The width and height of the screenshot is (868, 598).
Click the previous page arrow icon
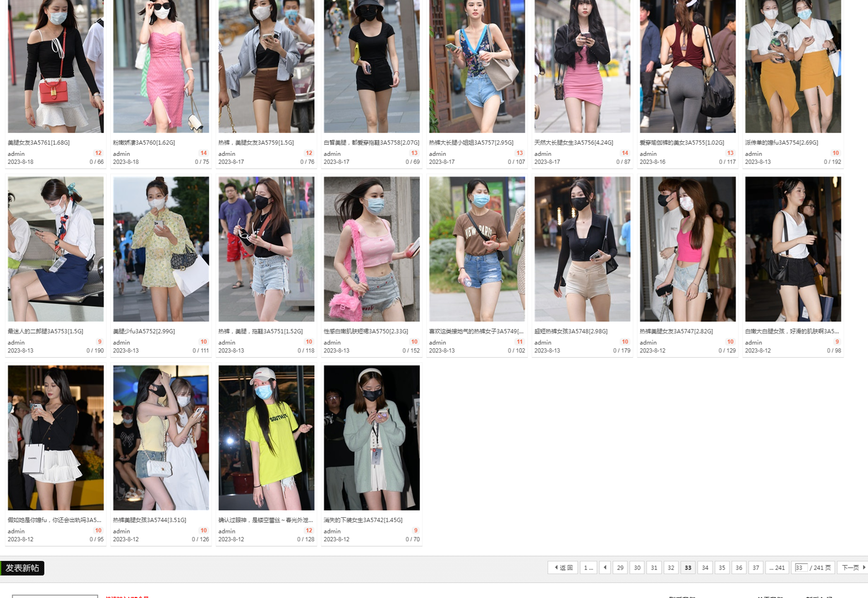click(605, 568)
